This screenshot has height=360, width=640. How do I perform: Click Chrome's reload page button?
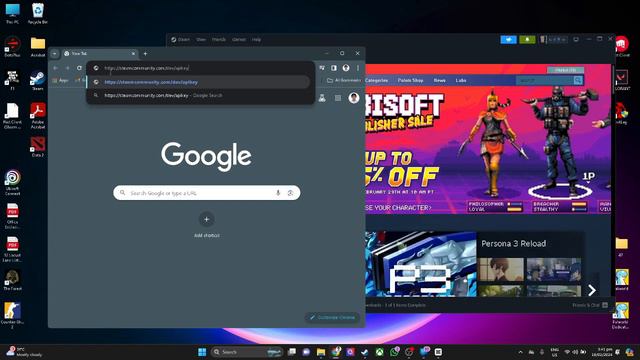click(79, 68)
